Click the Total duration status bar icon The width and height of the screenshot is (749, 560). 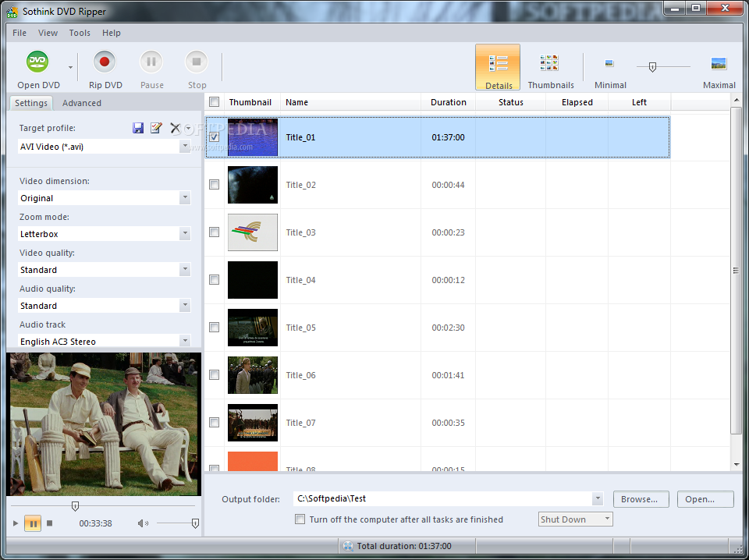(348, 546)
